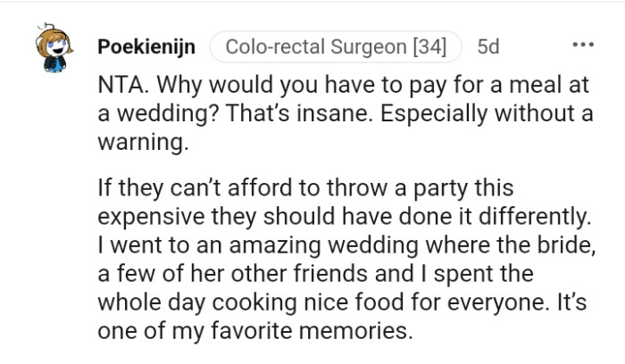Click the 5d comment timestamp
The image size is (625, 364).
488,45
